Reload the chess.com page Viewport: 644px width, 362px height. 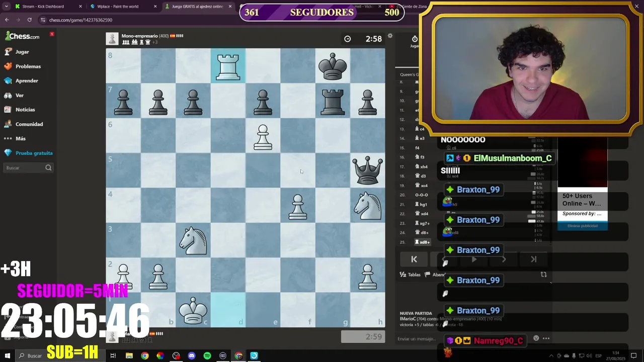click(29, 20)
